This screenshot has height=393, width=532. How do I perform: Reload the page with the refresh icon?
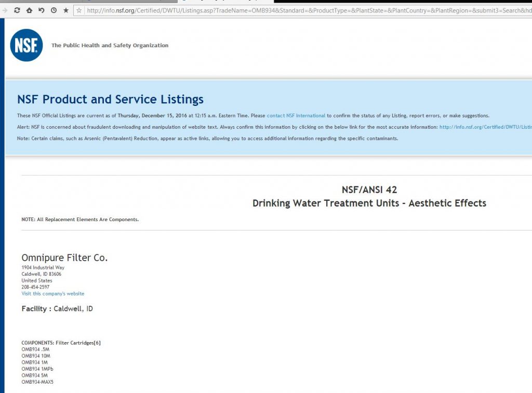17,10
